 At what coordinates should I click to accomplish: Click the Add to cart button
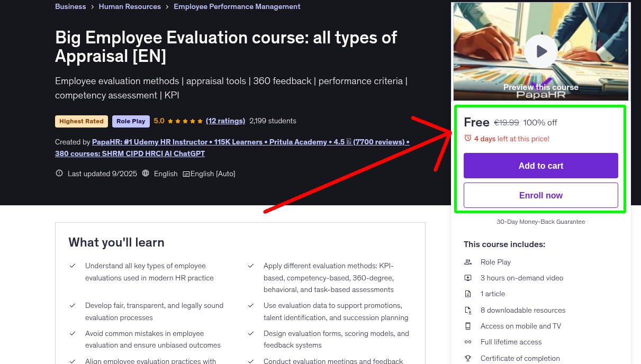540,166
